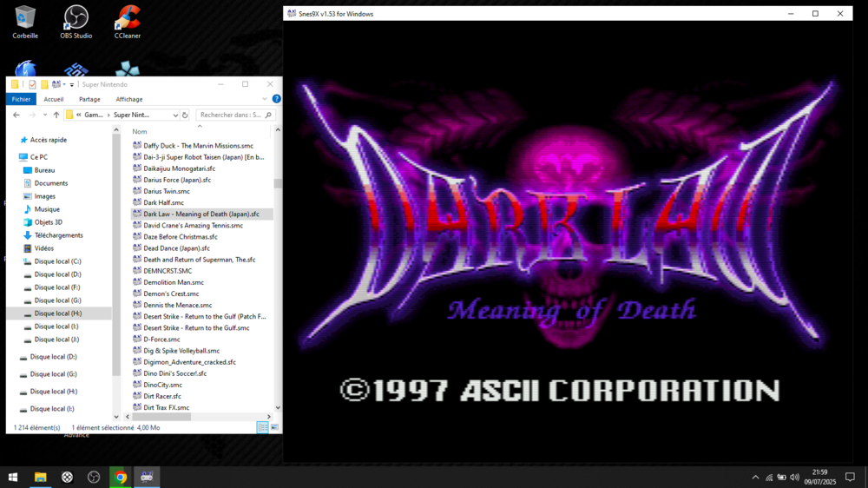The width and height of the screenshot is (868, 488).
Task: Open the CCleaner desktop icon
Action: tap(128, 17)
